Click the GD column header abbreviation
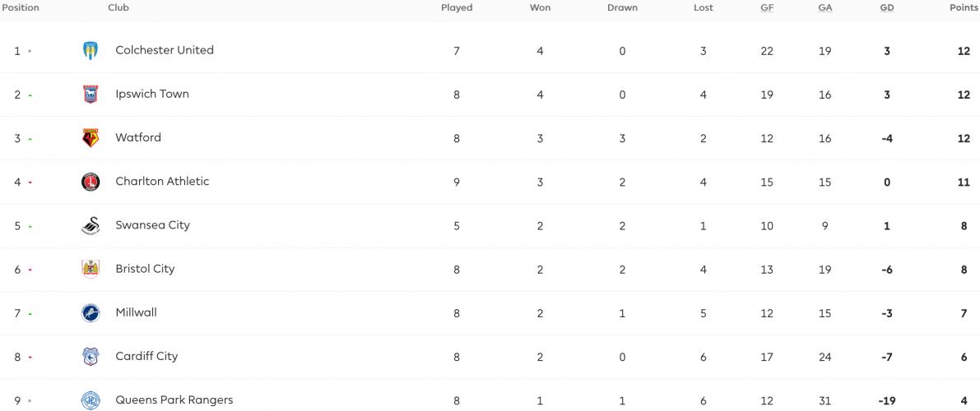This screenshot has height=411, width=980. point(887,8)
